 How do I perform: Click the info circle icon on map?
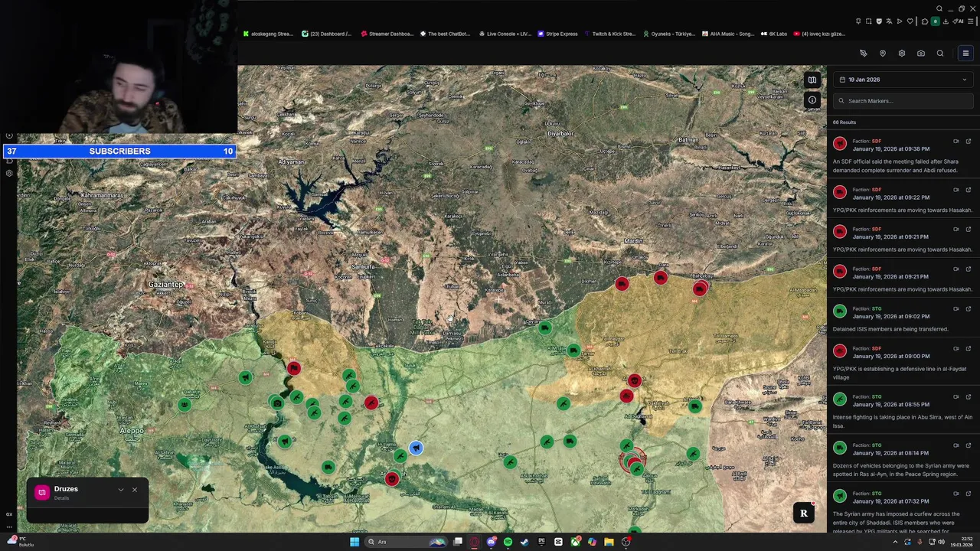tap(812, 100)
